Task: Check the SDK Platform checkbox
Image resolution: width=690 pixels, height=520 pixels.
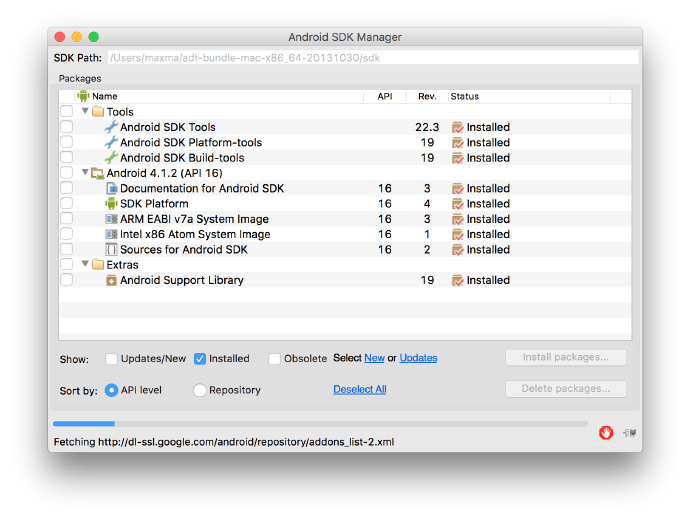Action: (66, 203)
